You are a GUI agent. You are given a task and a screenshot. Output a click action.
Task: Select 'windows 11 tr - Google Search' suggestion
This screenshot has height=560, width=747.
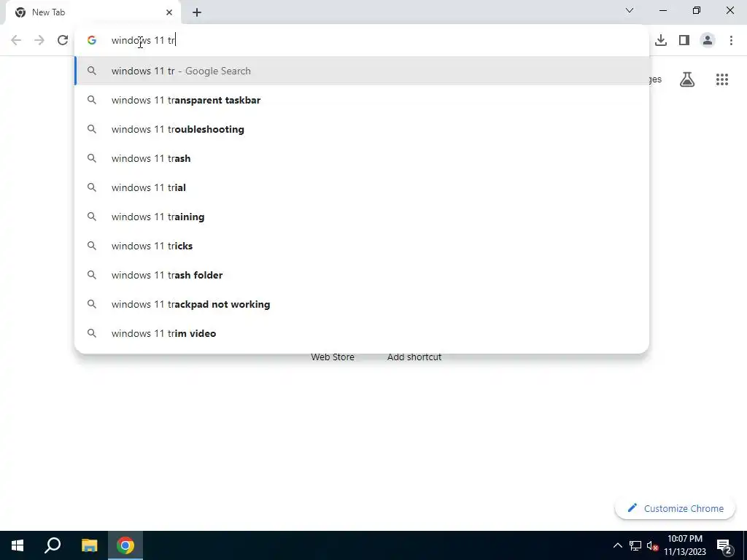(x=362, y=71)
